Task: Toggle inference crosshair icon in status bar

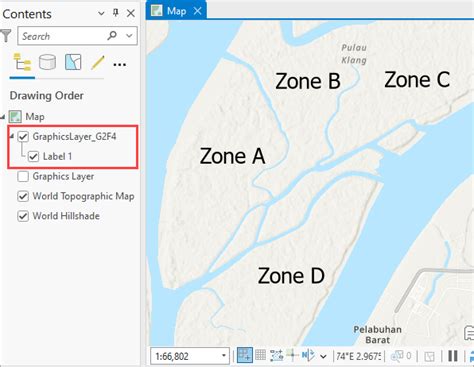Action: [x=292, y=355]
